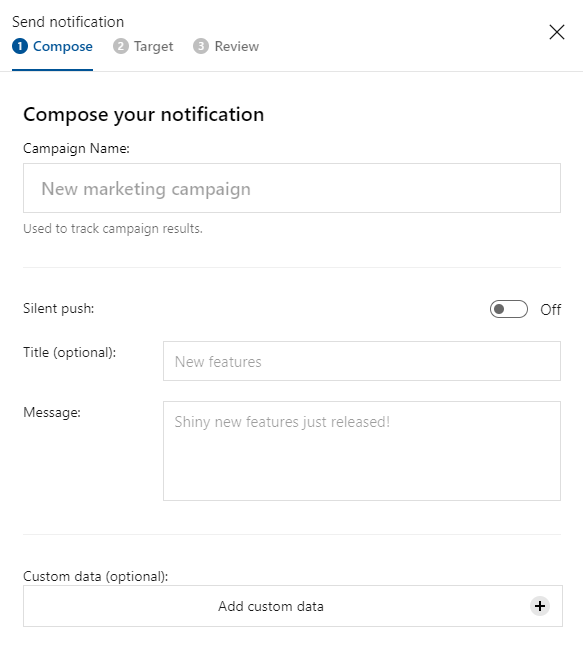Click into the Title optional field

[362, 361]
